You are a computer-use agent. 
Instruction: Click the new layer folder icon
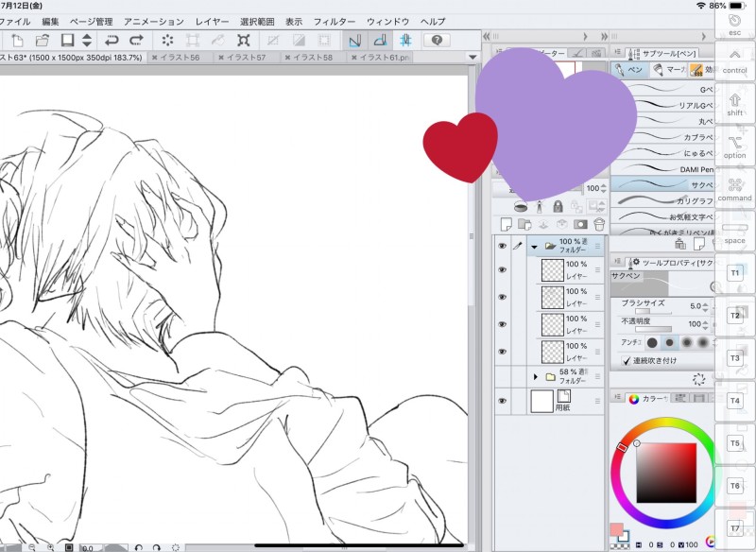point(524,224)
